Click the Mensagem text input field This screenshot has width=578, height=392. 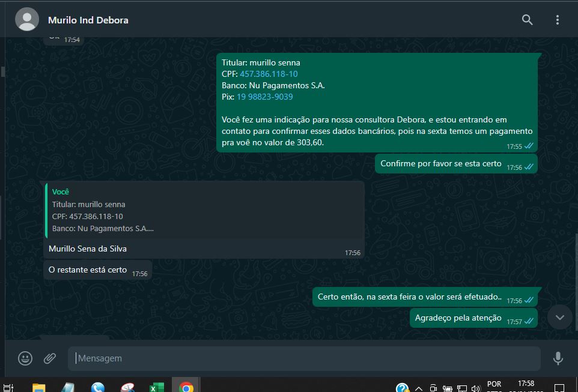[303, 358]
